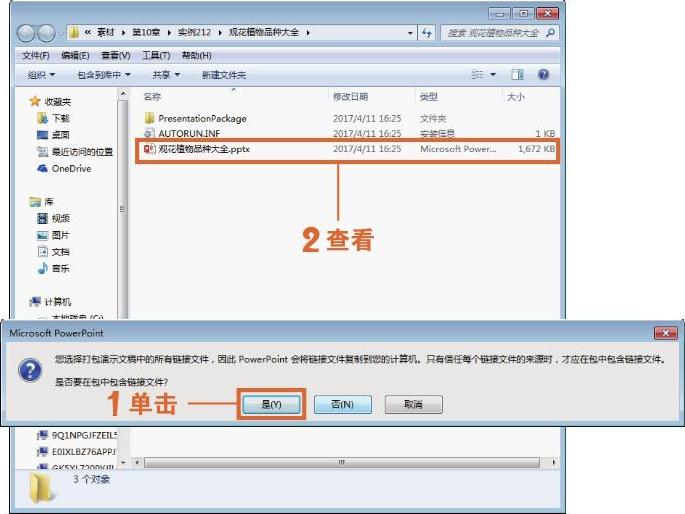
Task: Click the horizontal scrollbar thumb
Action: coord(342,462)
